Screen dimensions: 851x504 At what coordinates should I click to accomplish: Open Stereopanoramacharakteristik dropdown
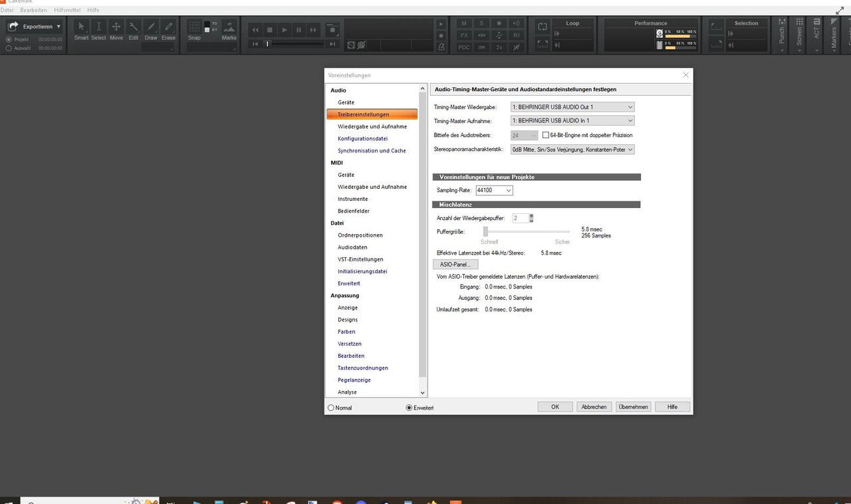(572, 150)
